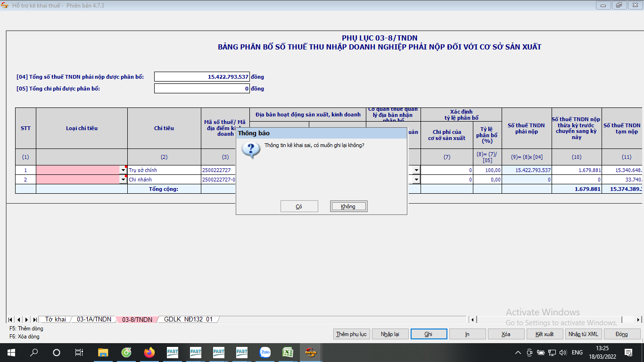The width and height of the screenshot is (644, 362).
Task: Show hidden system tray icons
Action: (x=517, y=353)
